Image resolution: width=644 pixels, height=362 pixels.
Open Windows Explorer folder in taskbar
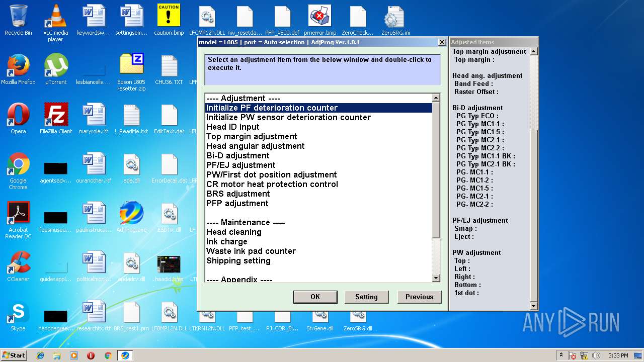coord(57,355)
